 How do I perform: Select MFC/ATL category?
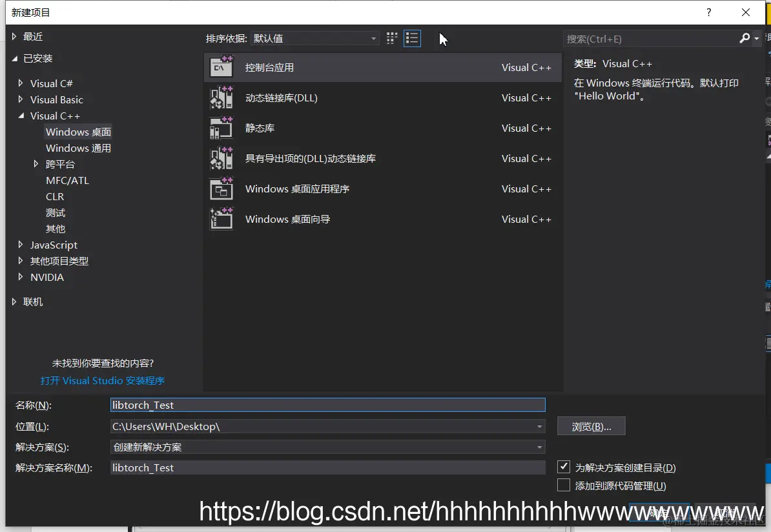point(67,180)
